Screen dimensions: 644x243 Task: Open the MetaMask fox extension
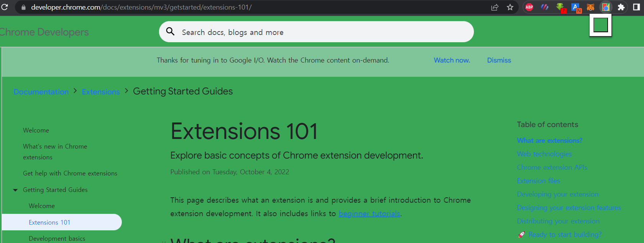[591, 7]
